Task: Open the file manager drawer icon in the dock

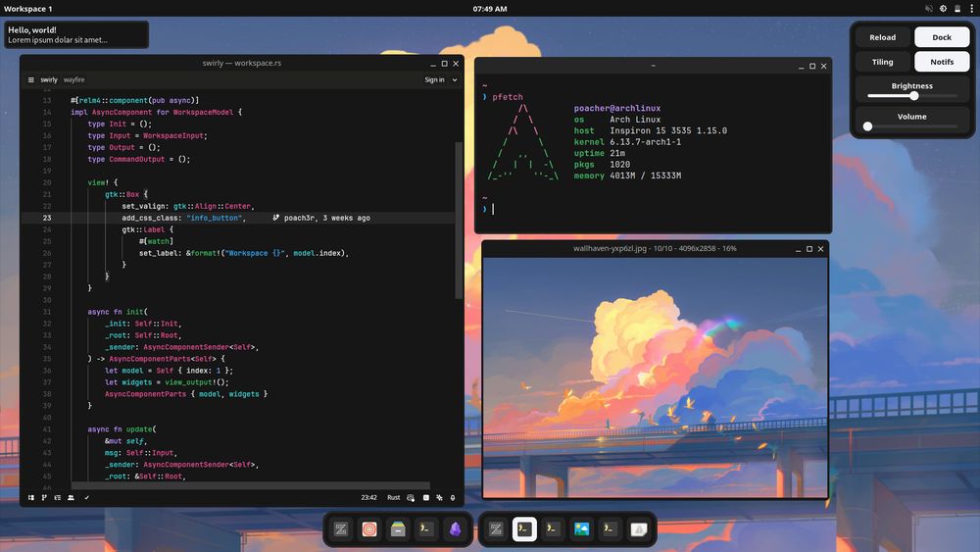Action: point(398,529)
